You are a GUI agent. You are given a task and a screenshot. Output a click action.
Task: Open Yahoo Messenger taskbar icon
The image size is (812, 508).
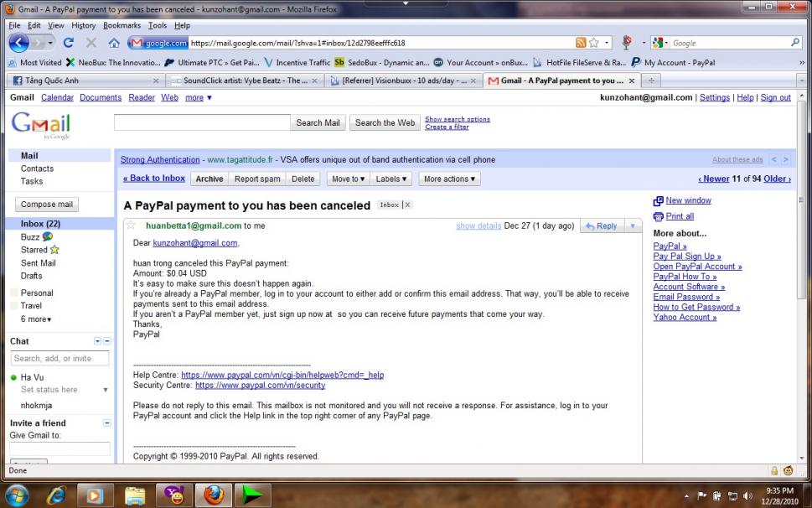(x=174, y=495)
